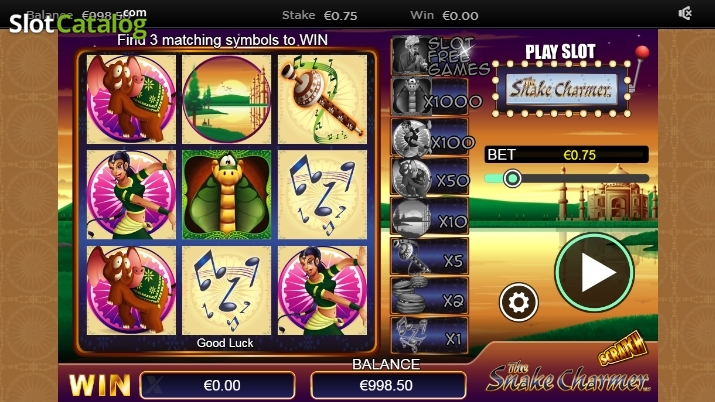Scratch the center cobra snake symbol

tap(227, 195)
